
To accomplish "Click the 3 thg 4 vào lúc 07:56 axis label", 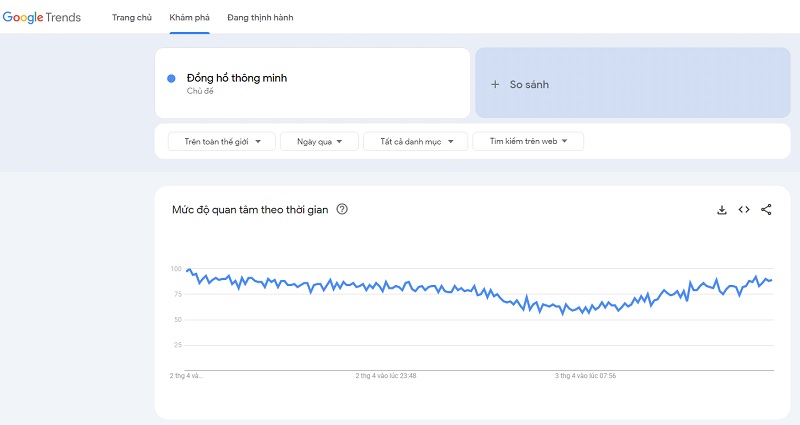I will click(x=585, y=376).
